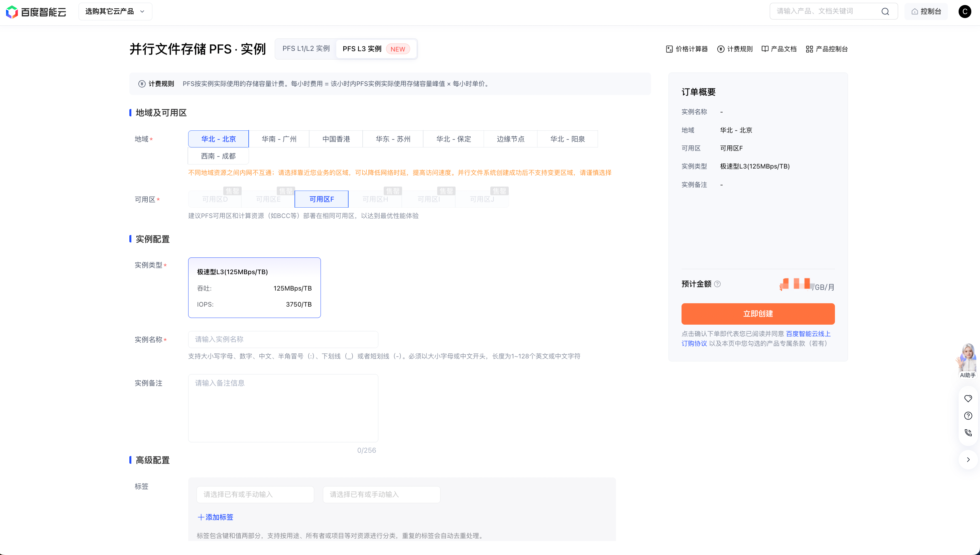Image resolution: width=980 pixels, height=555 pixels.
Task: Choose region 西南 - 成都
Action: click(218, 156)
